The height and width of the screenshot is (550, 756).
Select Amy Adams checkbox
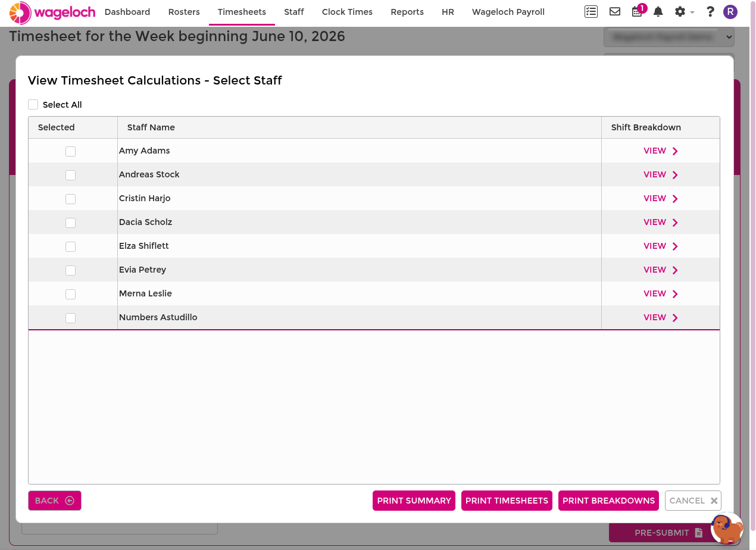(70, 151)
